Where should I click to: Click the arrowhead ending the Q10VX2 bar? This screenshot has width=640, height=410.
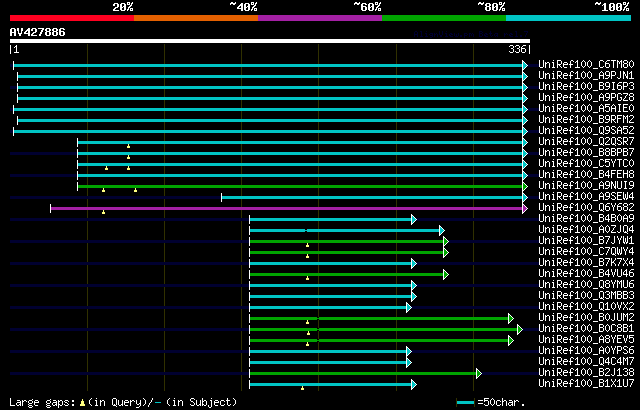409,307
